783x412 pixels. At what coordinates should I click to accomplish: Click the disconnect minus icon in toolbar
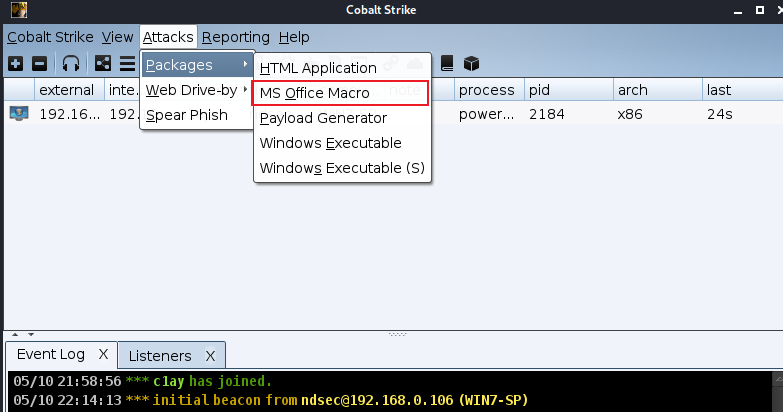click(x=39, y=63)
